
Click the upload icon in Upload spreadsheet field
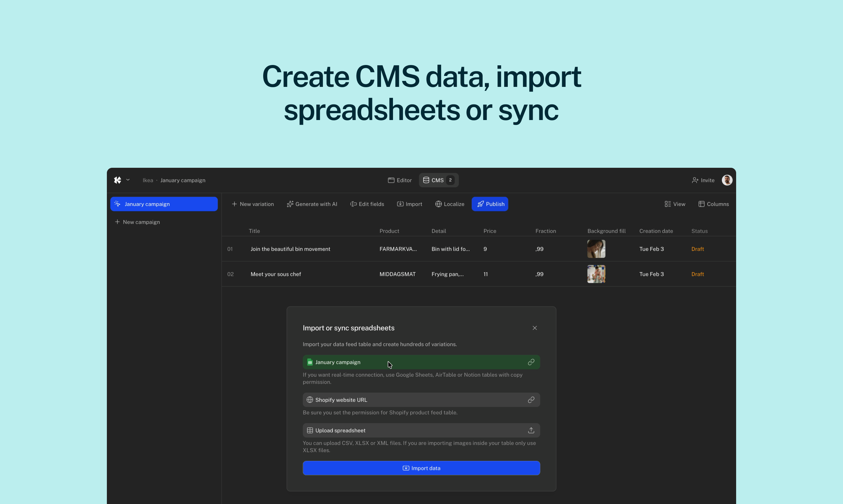tap(531, 430)
